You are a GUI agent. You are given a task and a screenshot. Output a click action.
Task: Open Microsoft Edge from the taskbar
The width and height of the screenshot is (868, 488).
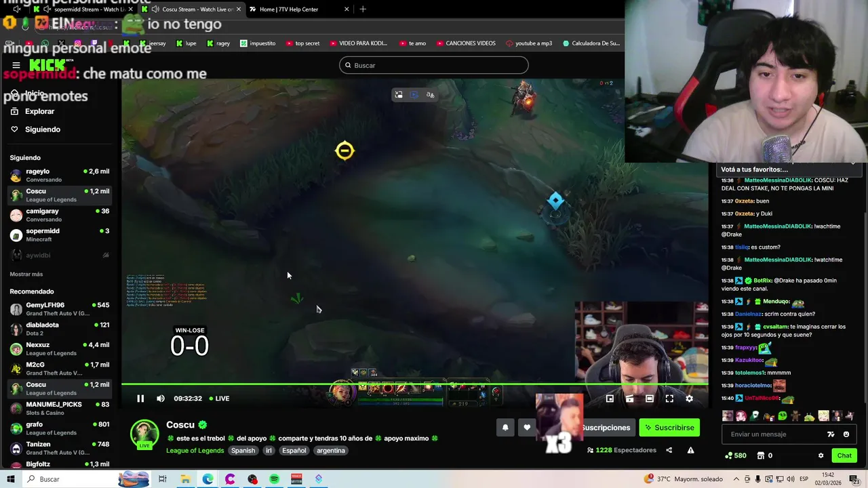click(x=208, y=479)
